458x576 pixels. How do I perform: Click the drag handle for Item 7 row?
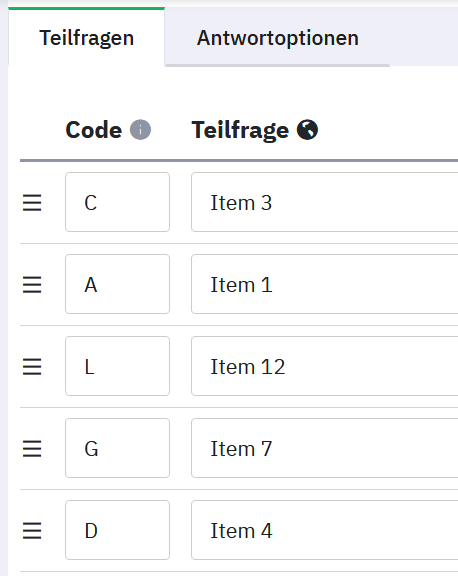[x=32, y=449]
